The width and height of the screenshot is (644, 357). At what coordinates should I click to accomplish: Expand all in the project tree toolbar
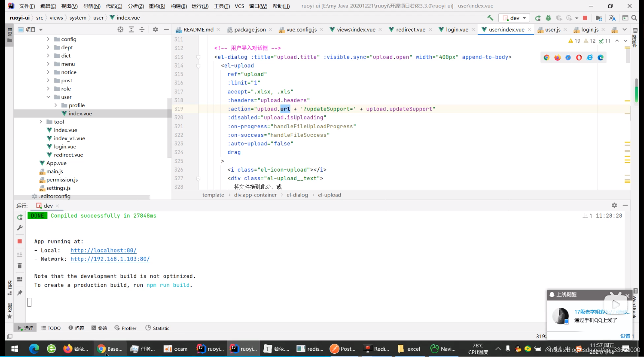[131, 30]
